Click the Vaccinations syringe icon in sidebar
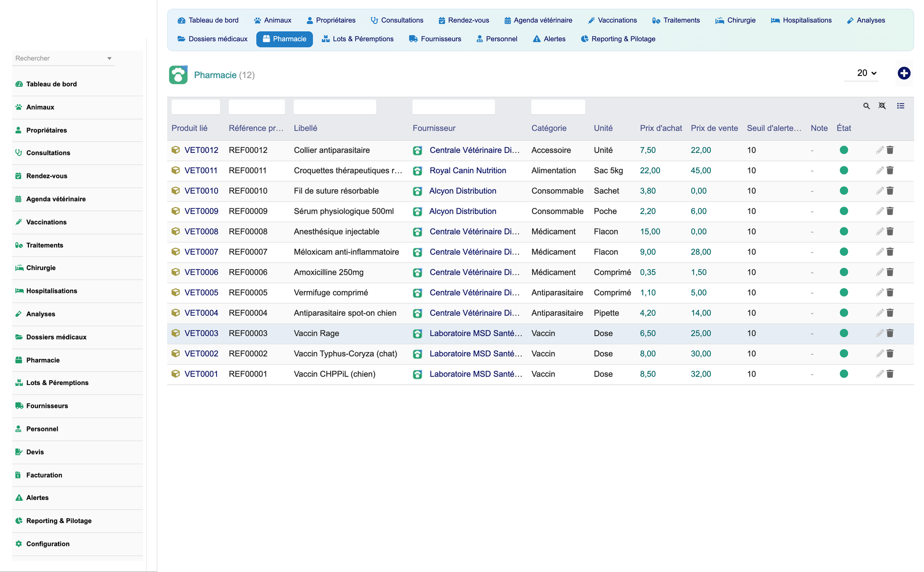Viewport: 924px width, 572px height. [x=19, y=222]
